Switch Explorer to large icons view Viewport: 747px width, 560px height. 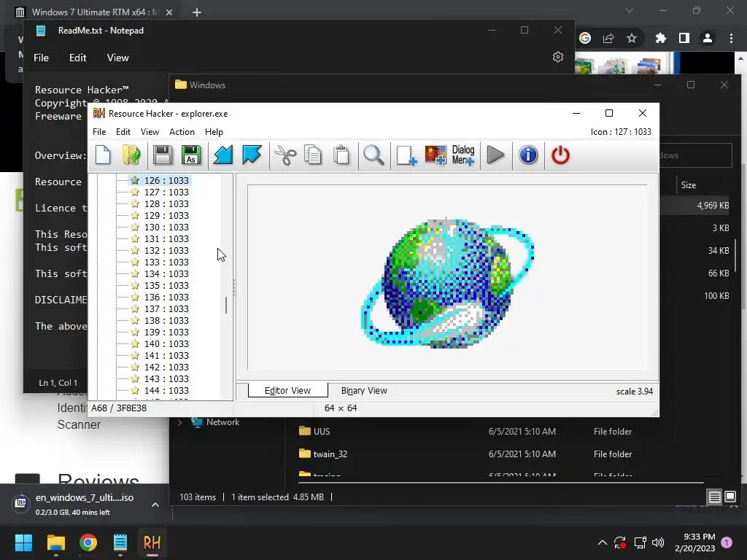click(x=729, y=497)
